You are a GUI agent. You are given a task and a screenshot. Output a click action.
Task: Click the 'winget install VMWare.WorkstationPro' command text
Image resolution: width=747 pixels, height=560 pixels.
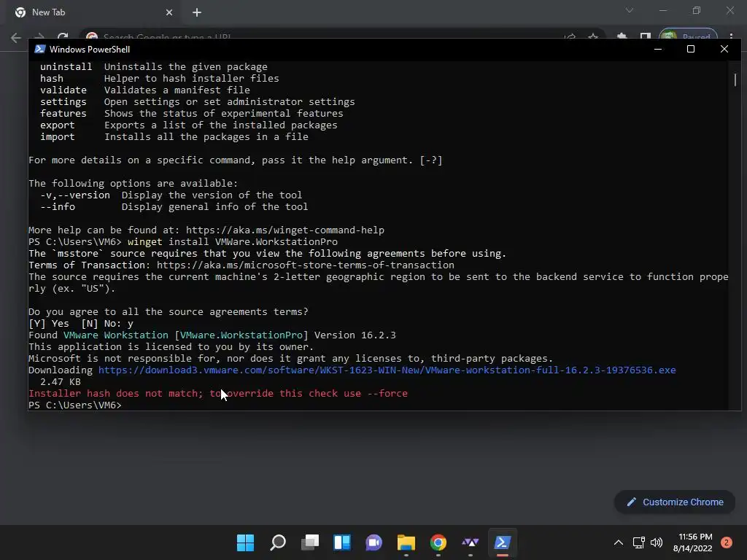[x=233, y=242]
